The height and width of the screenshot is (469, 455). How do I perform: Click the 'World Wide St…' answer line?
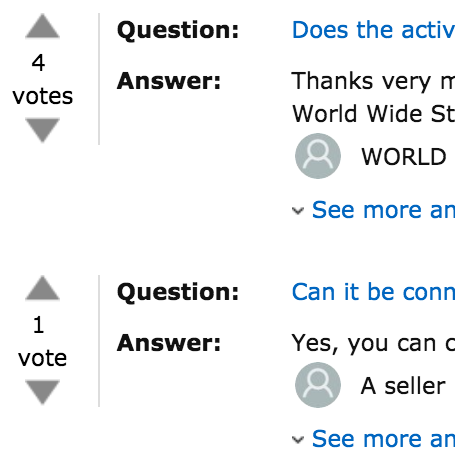click(x=373, y=114)
